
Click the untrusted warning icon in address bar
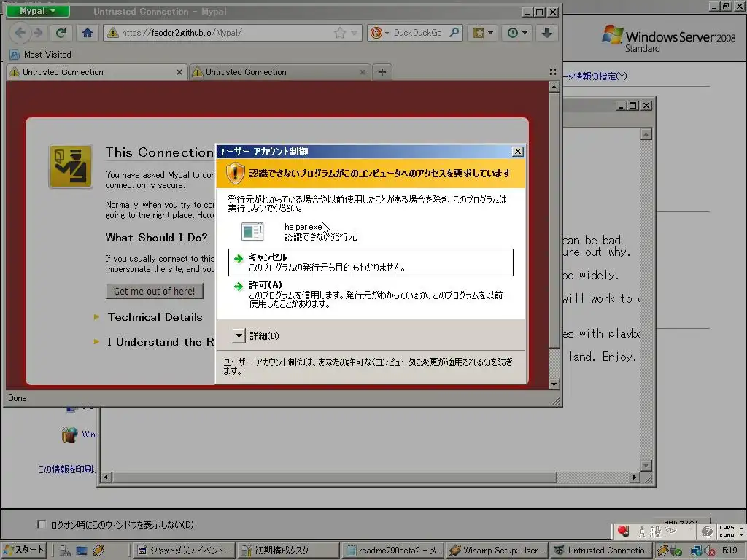(112, 33)
